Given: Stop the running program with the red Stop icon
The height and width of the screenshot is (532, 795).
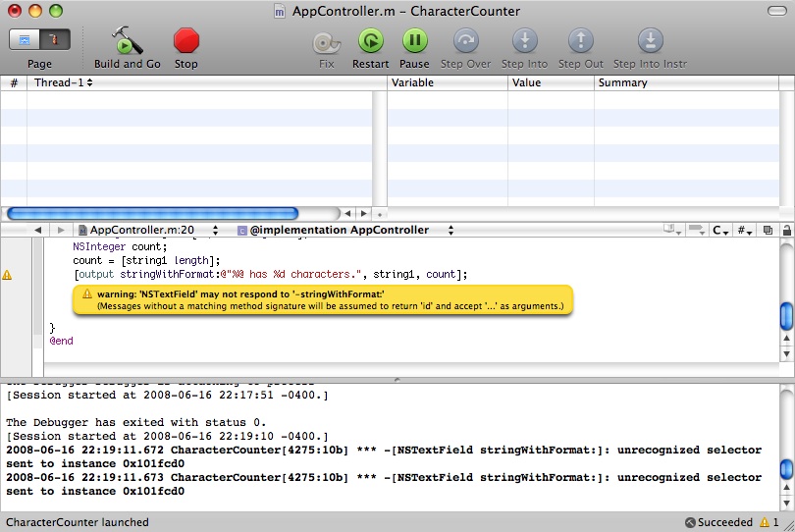Looking at the screenshot, I should pos(186,40).
